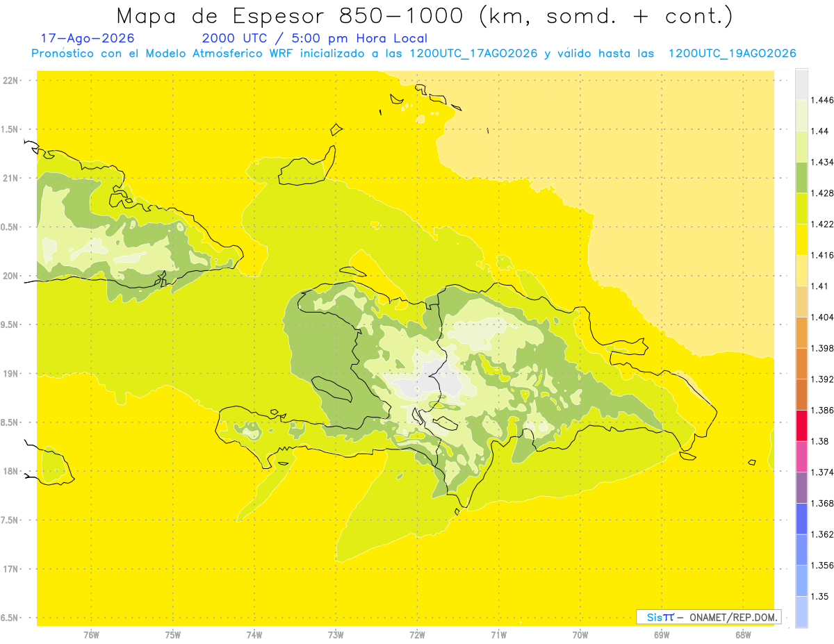The height and width of the screenshot is (644, 834).
Task: Click the 'ONAMET/REP.DOM.' credit box
Action: [708, 617]
